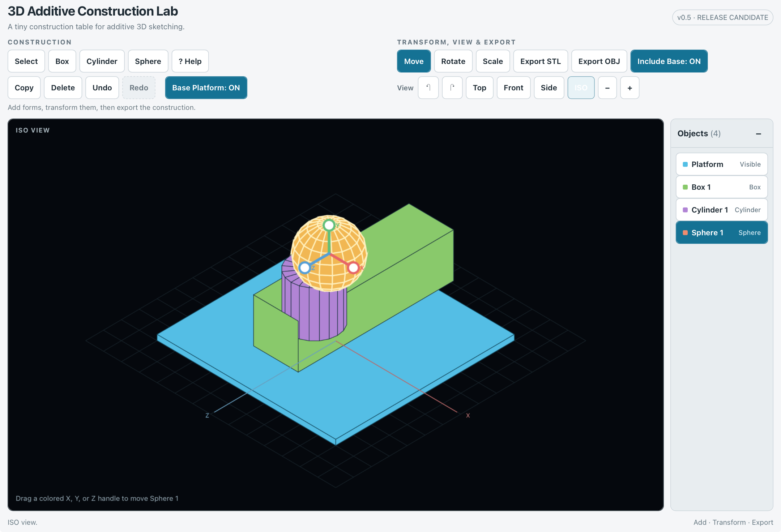The width and height of the screenshot is (781, 532).
Task: Undo the last action
Action: coord(102,88)
